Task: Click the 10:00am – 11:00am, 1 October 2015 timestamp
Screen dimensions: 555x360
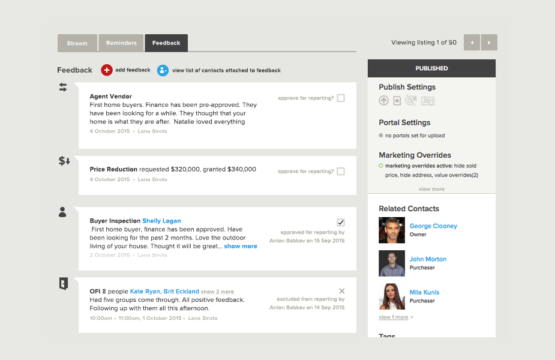Action: (135, 318)
